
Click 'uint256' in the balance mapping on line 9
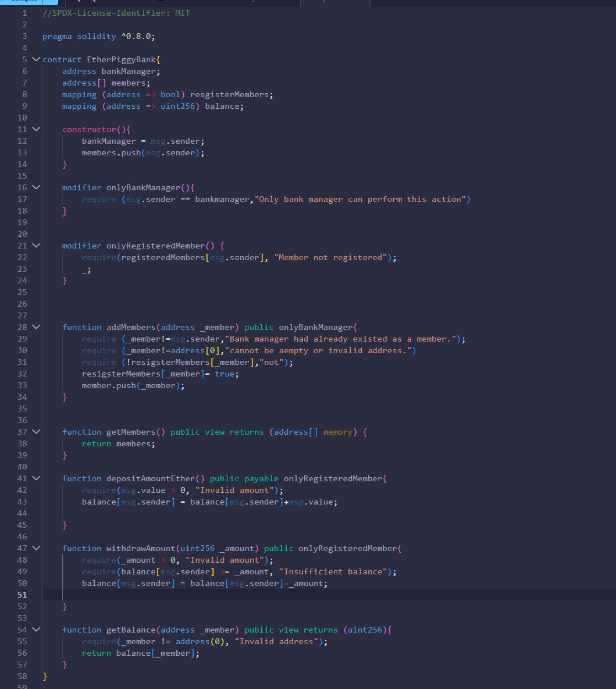(177, 106)
